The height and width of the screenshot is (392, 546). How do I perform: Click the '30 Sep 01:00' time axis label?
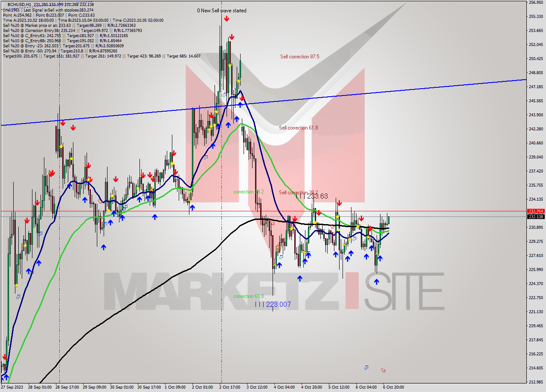[122, 388]
